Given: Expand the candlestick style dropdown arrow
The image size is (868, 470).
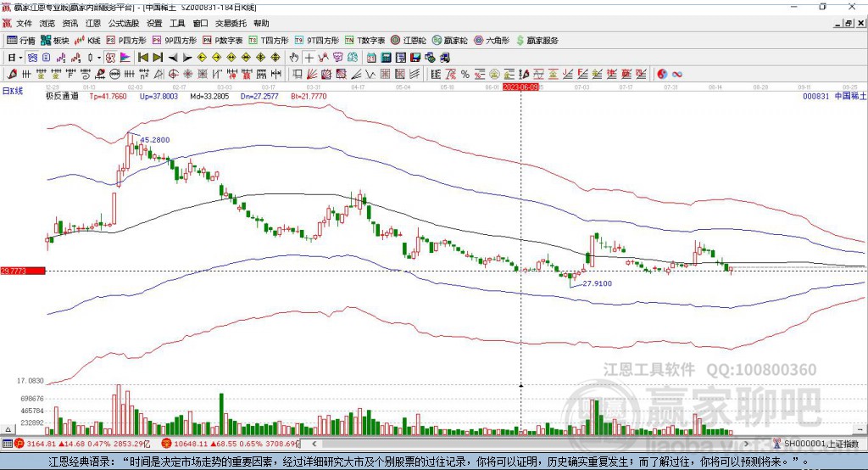Looking at the screenshot, I should (99, 58).
